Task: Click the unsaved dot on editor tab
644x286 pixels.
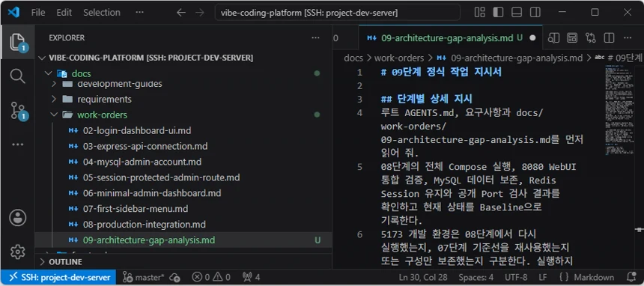Action: [532, 37]
